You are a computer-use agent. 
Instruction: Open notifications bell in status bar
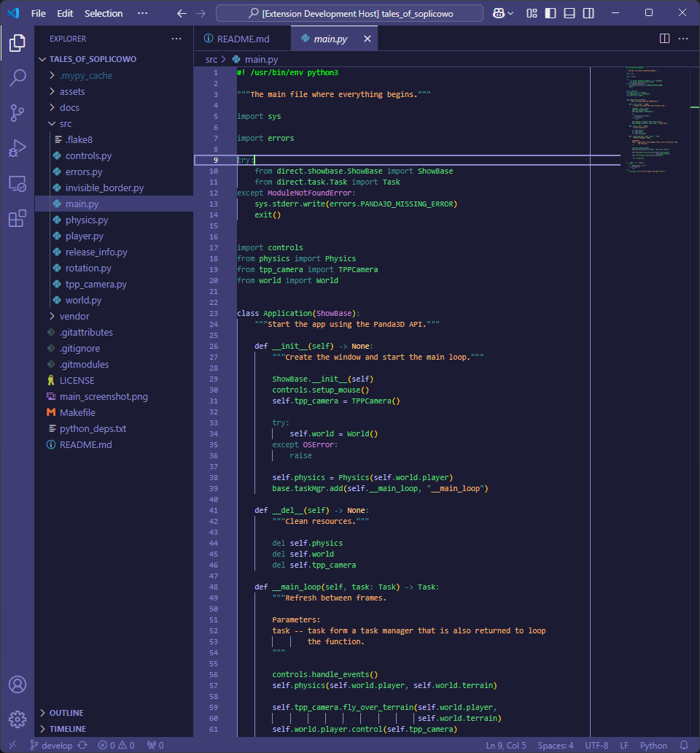coord(683,745)
